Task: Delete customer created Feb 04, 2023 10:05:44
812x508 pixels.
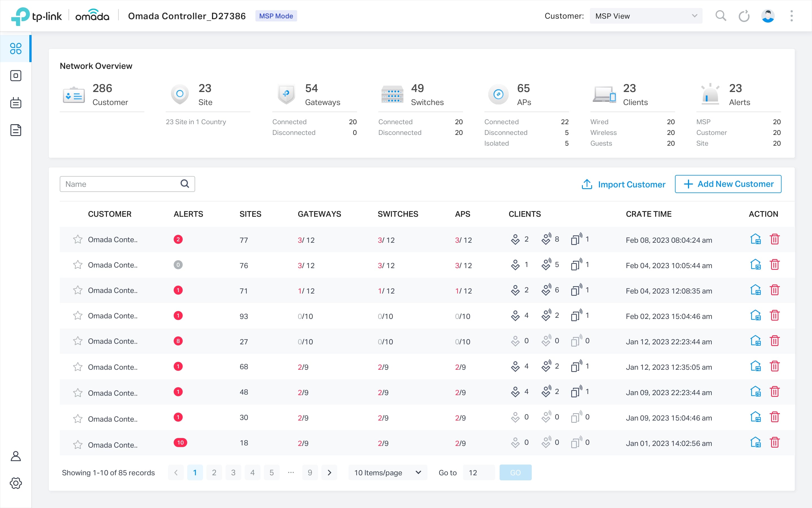Action: point(775,265)
